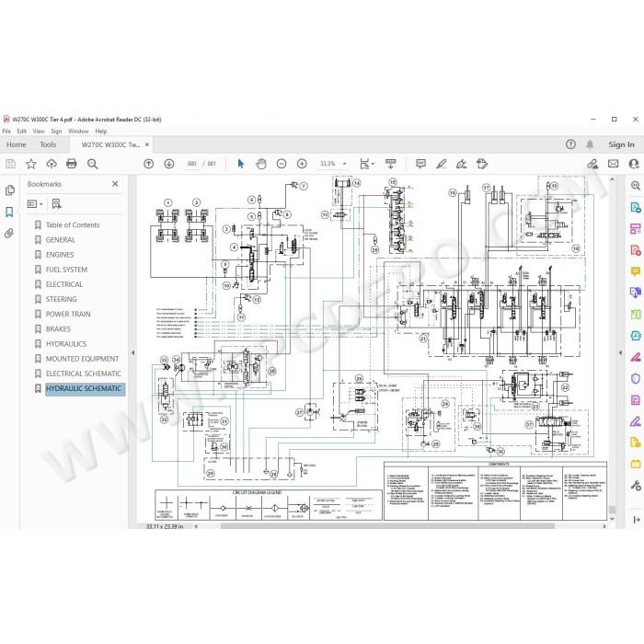Viewport: 644px width, 644px height.
Task: Collapse the left navigation pane arrow
Action: [x=132, y=352]
